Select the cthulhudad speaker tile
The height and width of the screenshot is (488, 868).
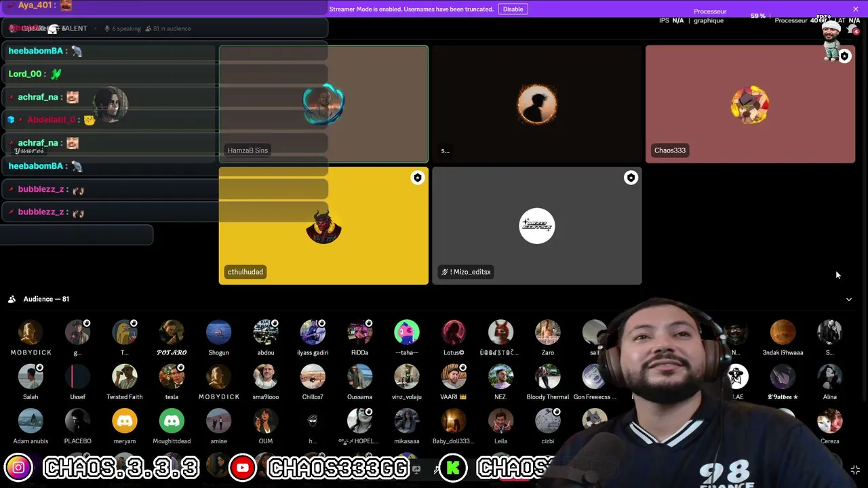(x=323, y=226)
